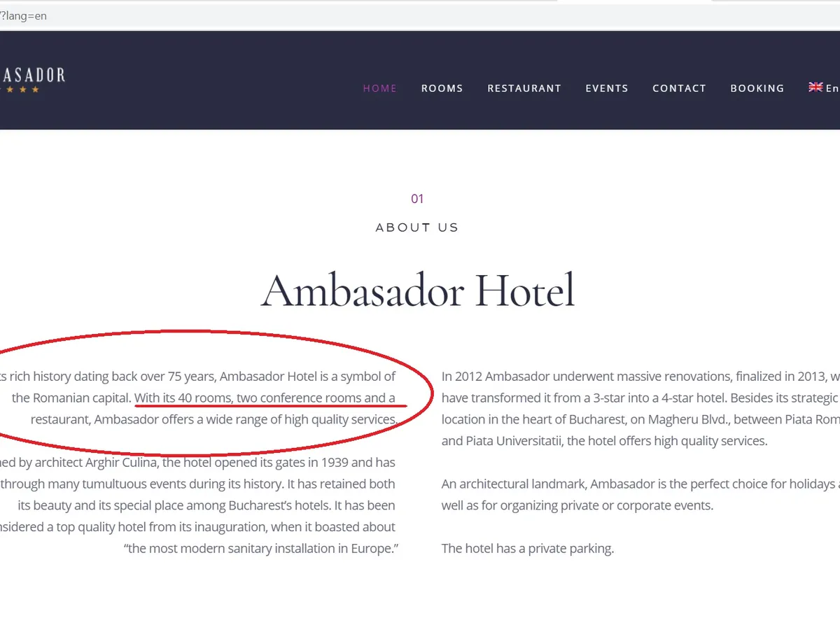Click the underlined '40 rooms' sentence
This screenshot has height=630, width=840.
(265, 398)
